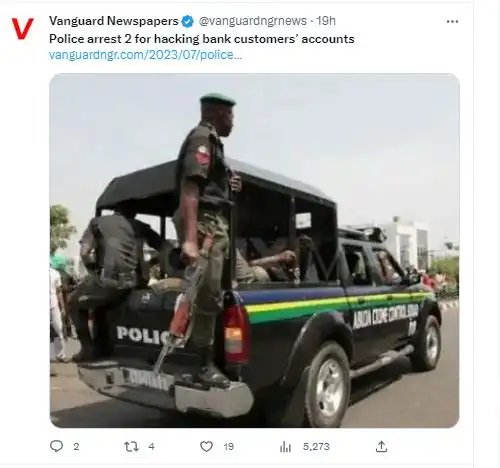Click the @vanguardngrnews handle
Screen dimensions: 500x468
253,21
